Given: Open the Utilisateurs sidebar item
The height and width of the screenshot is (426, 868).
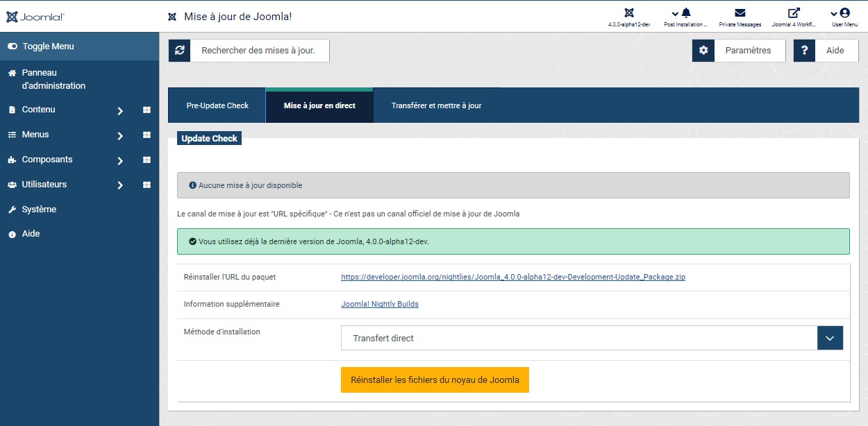Looking at the screenshot, I should pyautogui.click(x=44, y=185).
